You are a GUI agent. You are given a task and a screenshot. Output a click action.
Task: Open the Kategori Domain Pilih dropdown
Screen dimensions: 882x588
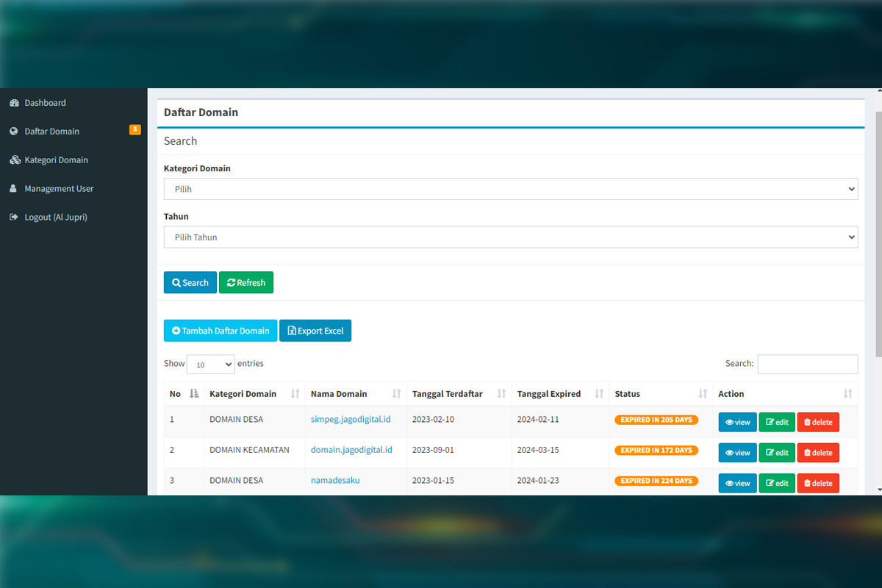[x=510, y=189]
